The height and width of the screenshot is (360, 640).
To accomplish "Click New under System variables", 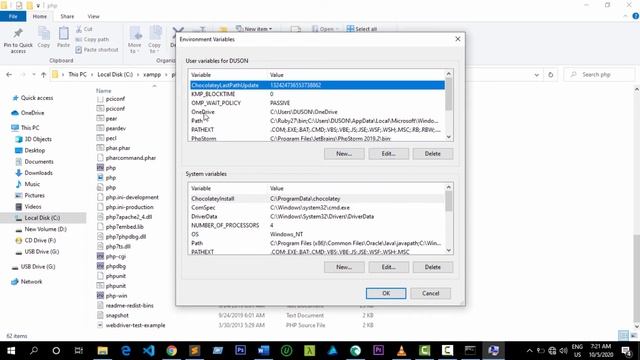I will click(x=344, y=267).
